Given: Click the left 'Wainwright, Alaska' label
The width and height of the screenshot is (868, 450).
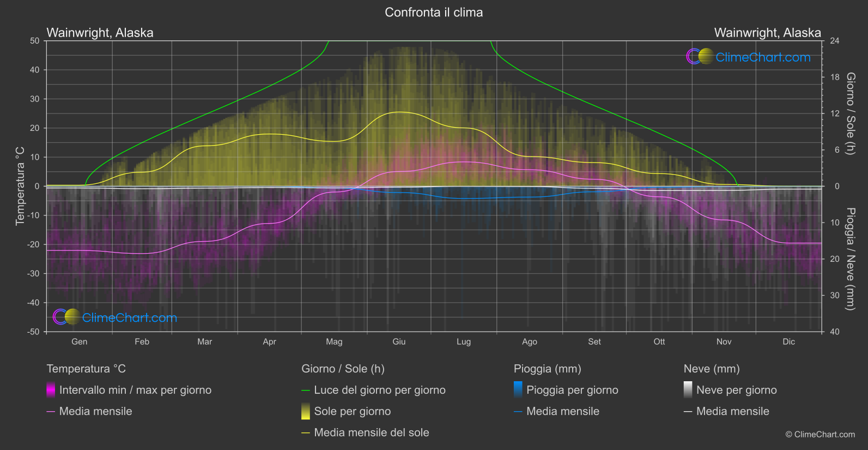Looking at the screenshot, I should click(x=100, y=33).
